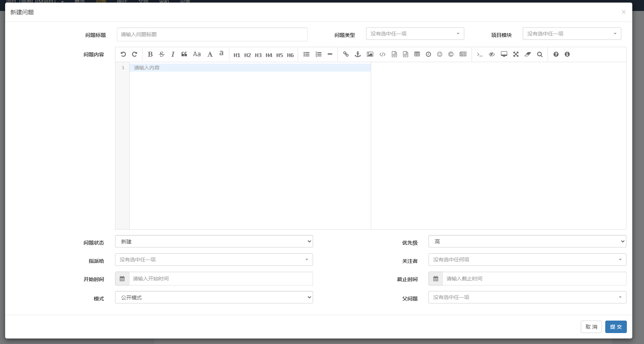Open the 指派给 dropdown list
The image size is (644, 344).
tap(214, 260)
